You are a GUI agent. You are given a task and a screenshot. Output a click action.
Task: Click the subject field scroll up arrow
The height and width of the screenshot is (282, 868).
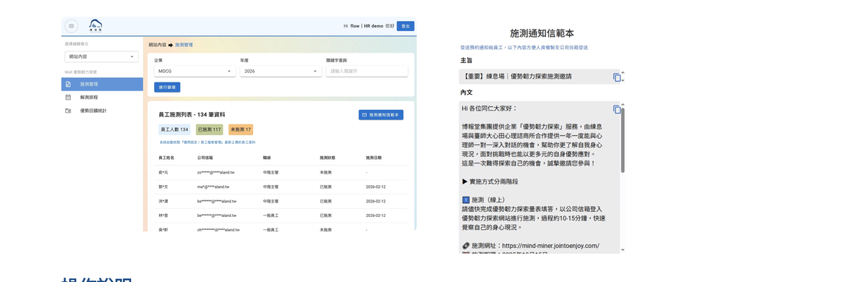(x=623, y=72)
